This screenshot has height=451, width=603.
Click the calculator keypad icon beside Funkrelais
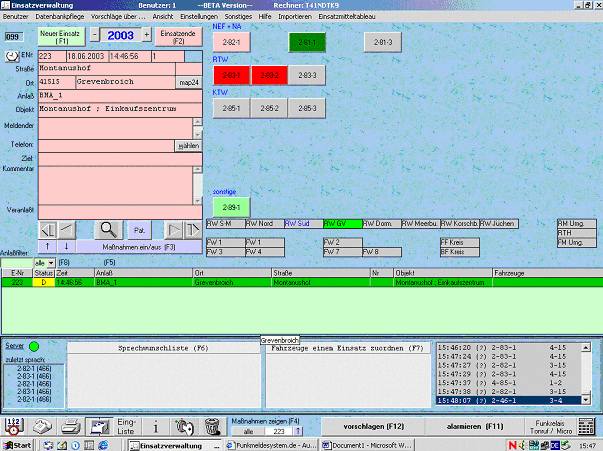(x=588, y=425)
